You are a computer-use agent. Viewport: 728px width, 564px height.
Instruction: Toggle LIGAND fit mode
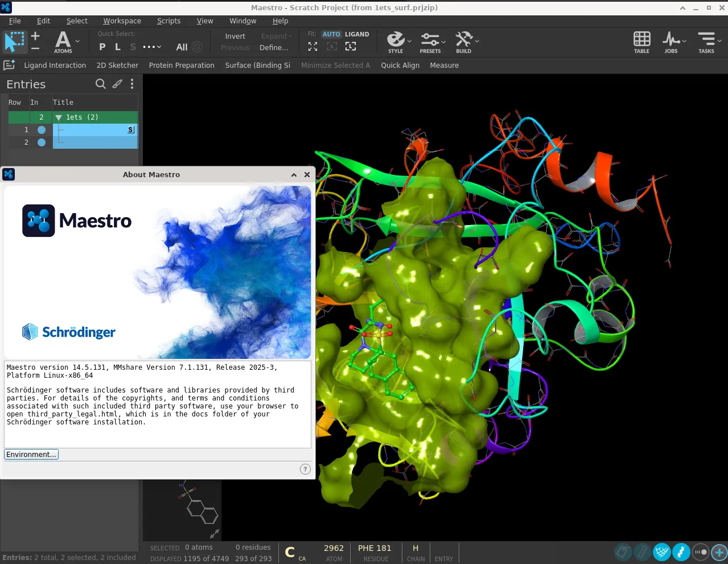357,34
